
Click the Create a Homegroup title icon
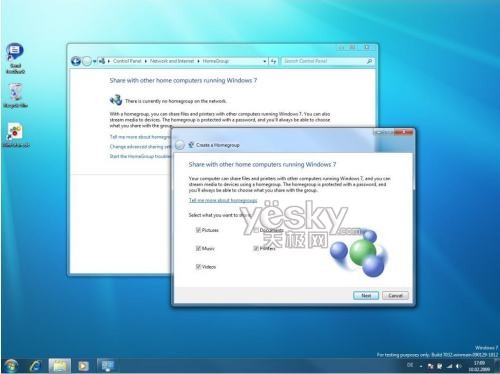191,145
